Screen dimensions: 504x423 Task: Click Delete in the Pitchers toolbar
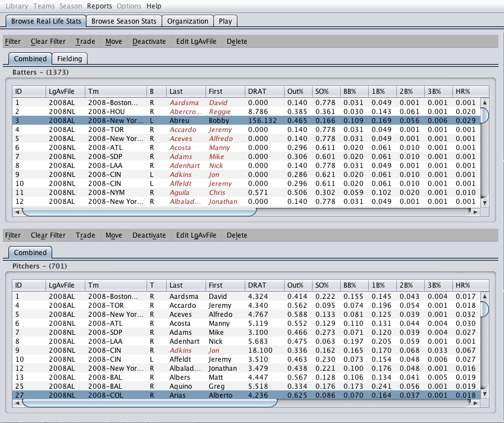237,235
